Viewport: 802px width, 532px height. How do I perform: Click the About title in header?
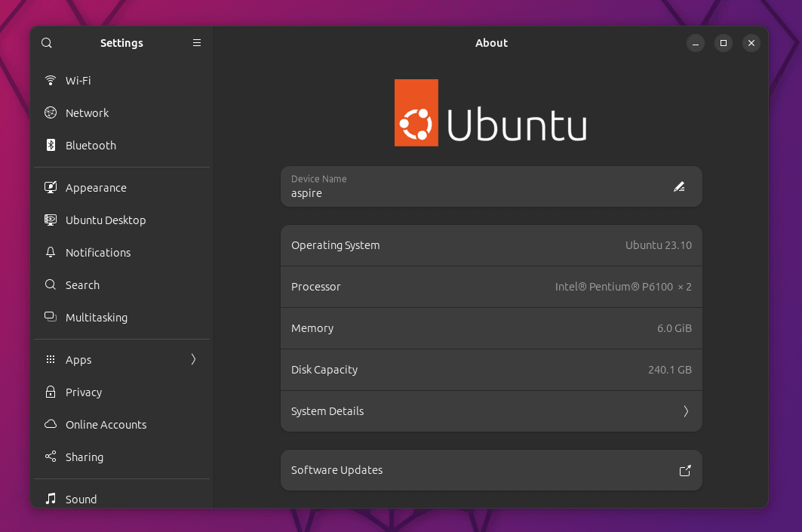tap(491, 43)
